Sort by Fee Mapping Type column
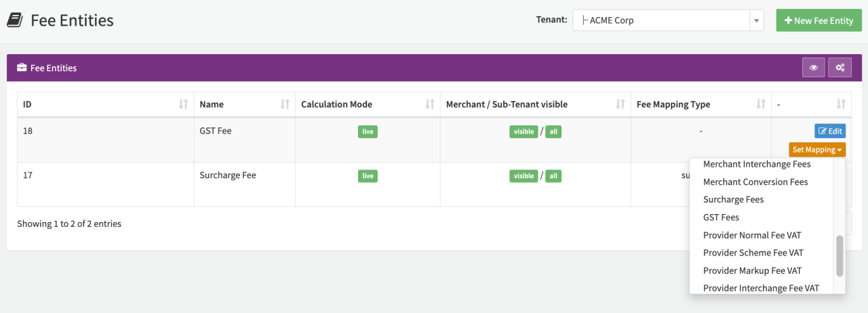868x313 pixels. pyautogui.click(x=761, y=104)
